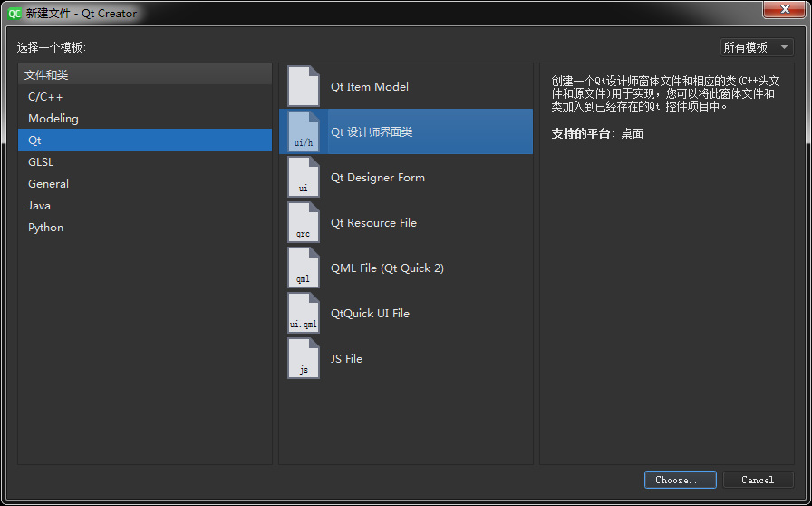
Task: Select the C/C++ category
Action: click(x=145, y=96)
